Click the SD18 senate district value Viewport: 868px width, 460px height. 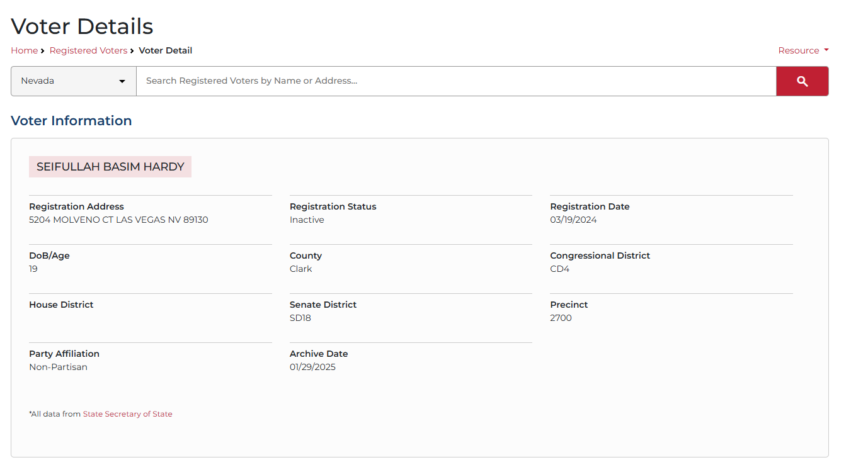pyautogui.click(x=300, y=318)
